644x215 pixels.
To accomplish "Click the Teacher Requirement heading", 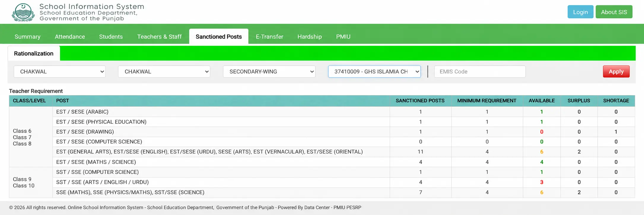I will (36, 91).
